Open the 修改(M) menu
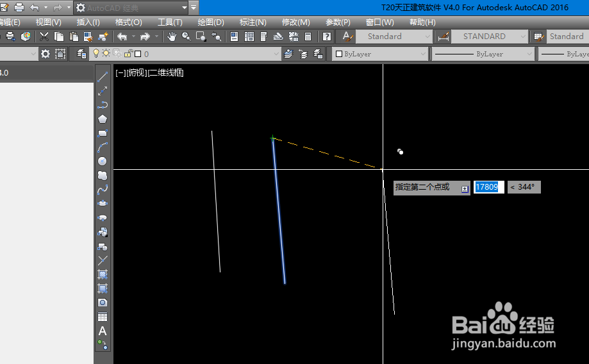Screen dimensions: 589x364 [x=296, y=22]
